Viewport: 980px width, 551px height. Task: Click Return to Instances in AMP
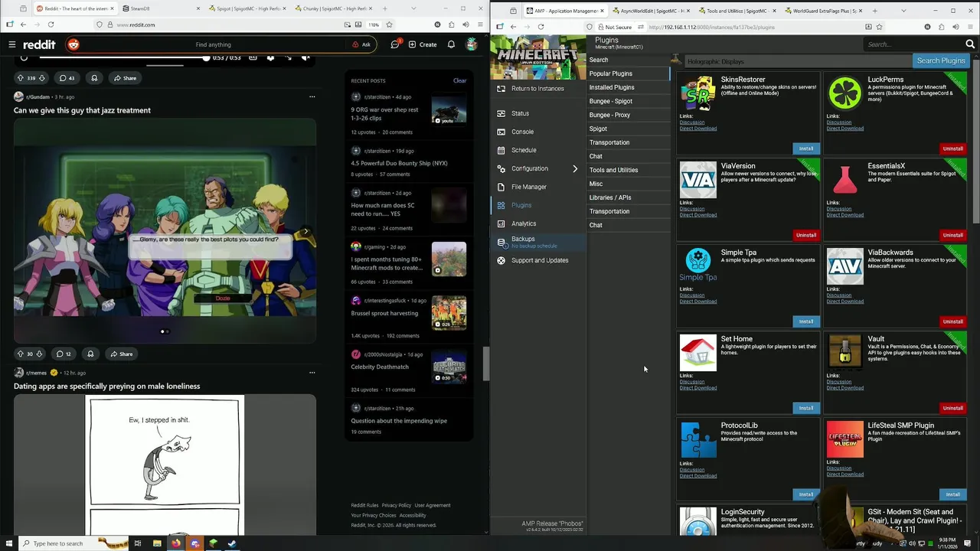pos(537,89)
